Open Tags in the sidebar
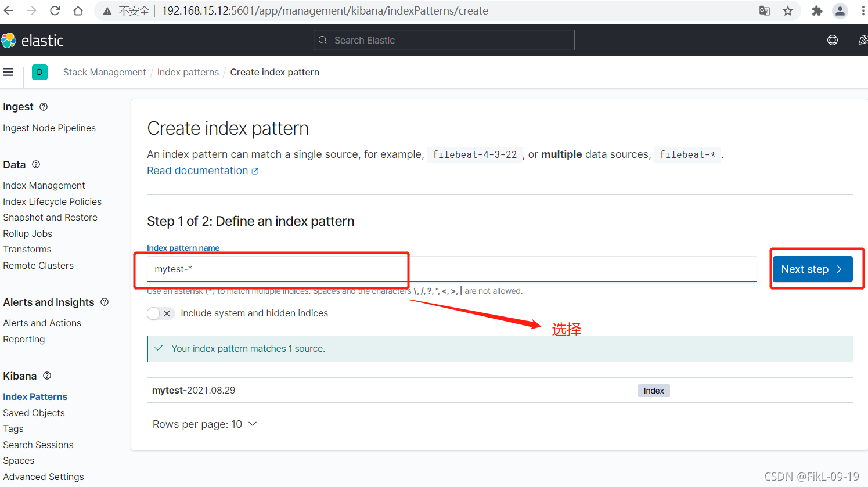The image size is (868, 487). 13,428
